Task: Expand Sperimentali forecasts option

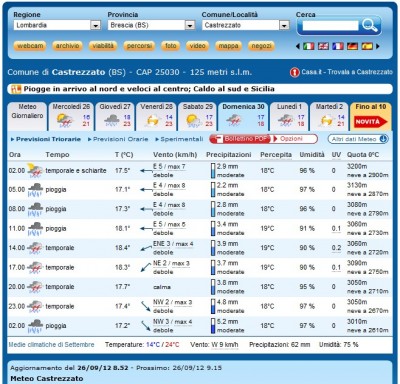Action: point(179,139)
